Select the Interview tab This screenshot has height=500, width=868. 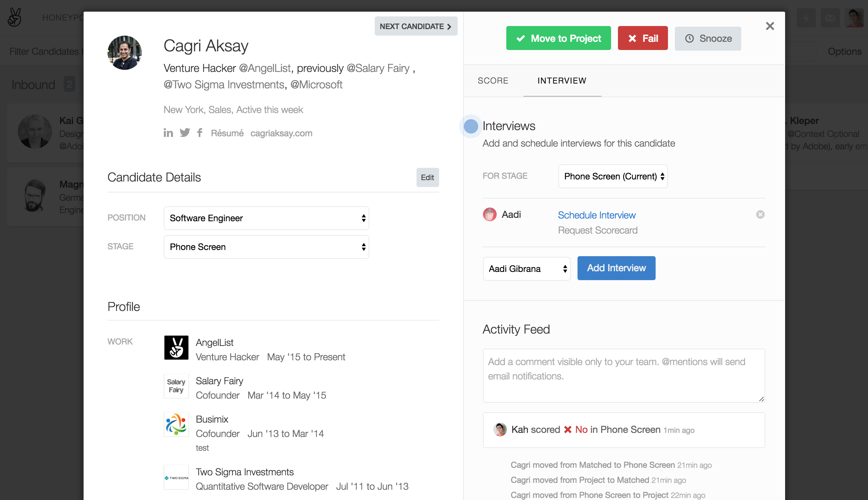click(x=562, y=81)
